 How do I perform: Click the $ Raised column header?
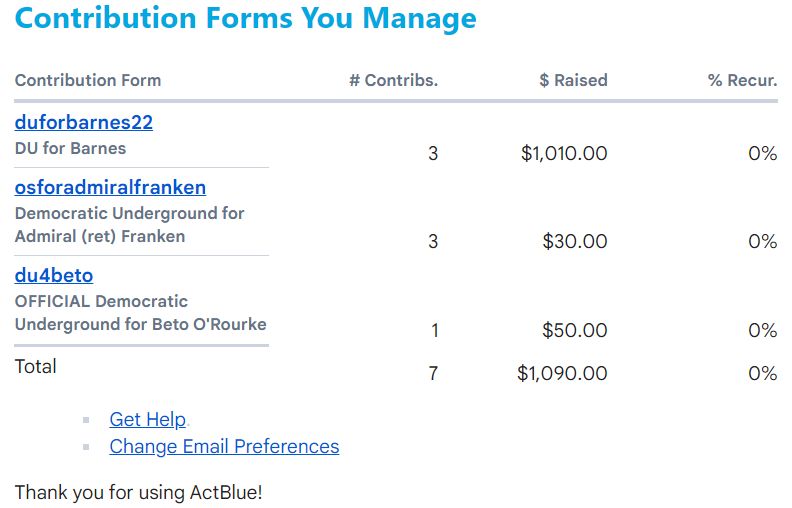(x=573, y=80)
